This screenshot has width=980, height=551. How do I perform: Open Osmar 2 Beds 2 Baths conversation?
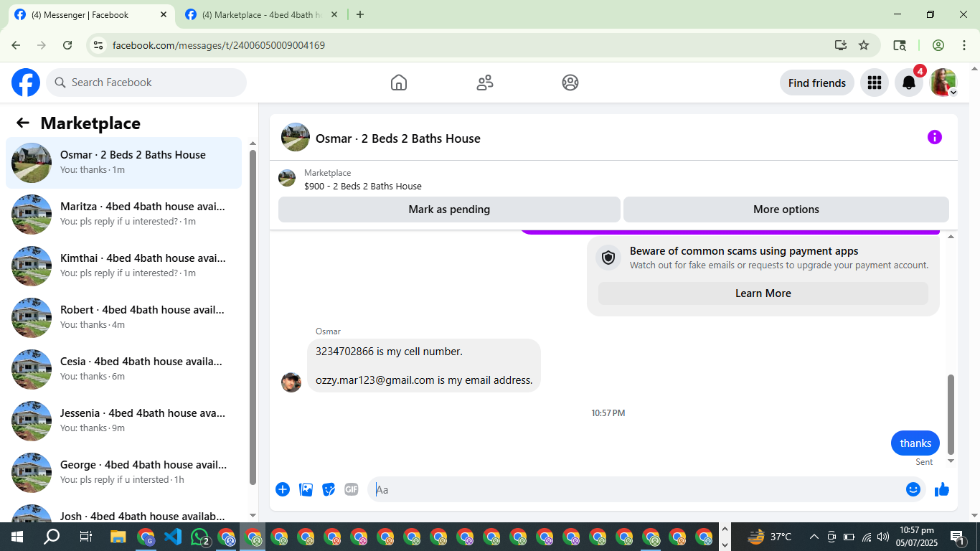click(123, 163)
